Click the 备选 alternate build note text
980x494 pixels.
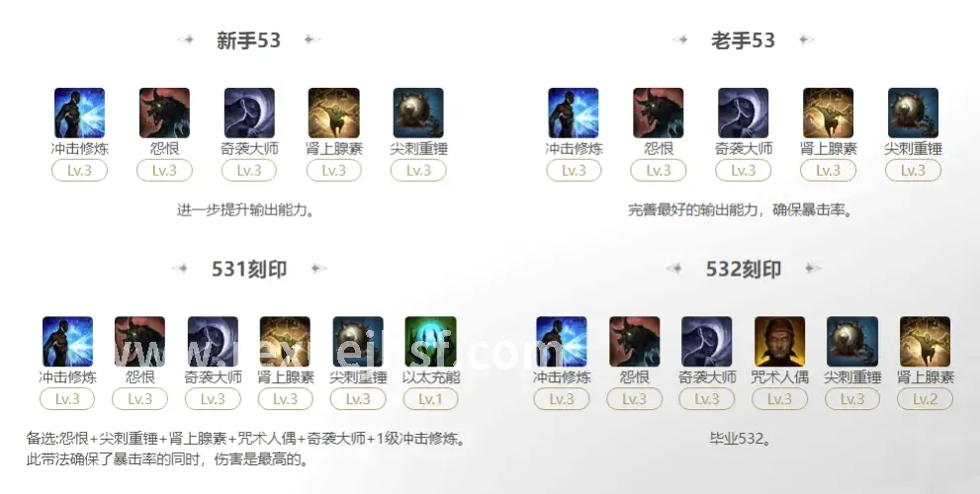(247, 439)
